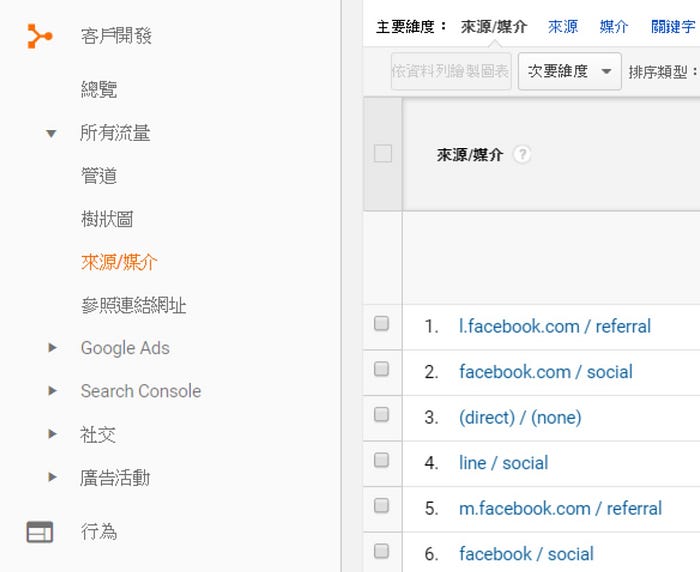Switch primary dimension to 媒介

[x=614, y=27]
